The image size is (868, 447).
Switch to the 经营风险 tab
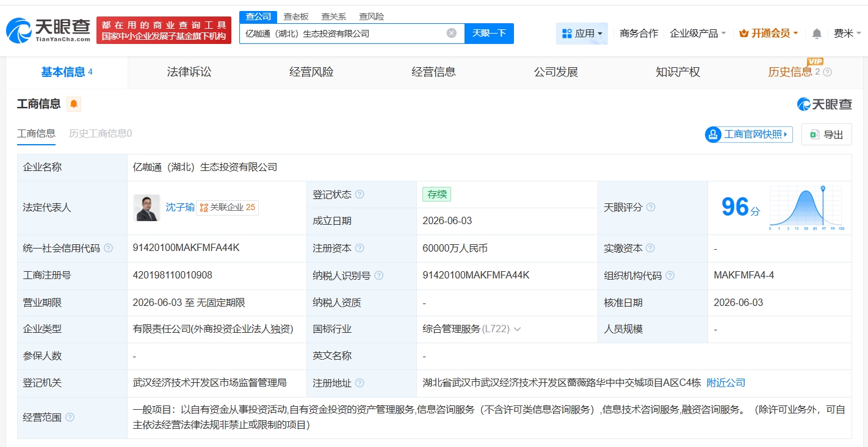coord(311,72)
